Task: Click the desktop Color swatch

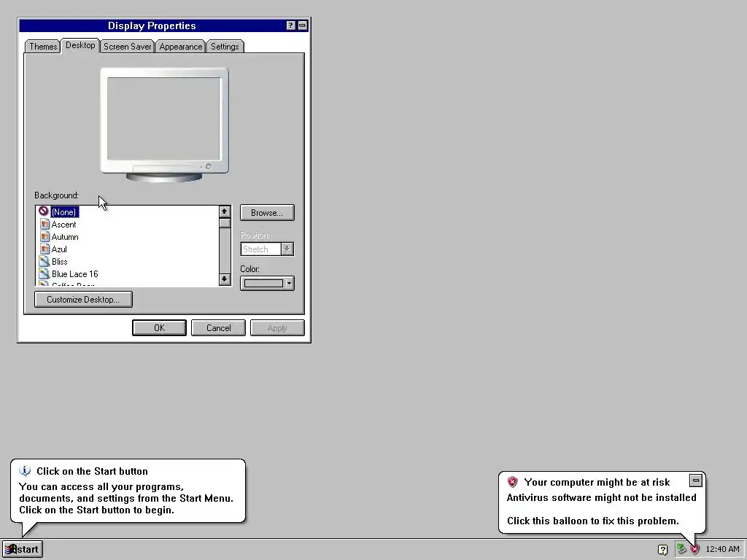Action: 263,284
